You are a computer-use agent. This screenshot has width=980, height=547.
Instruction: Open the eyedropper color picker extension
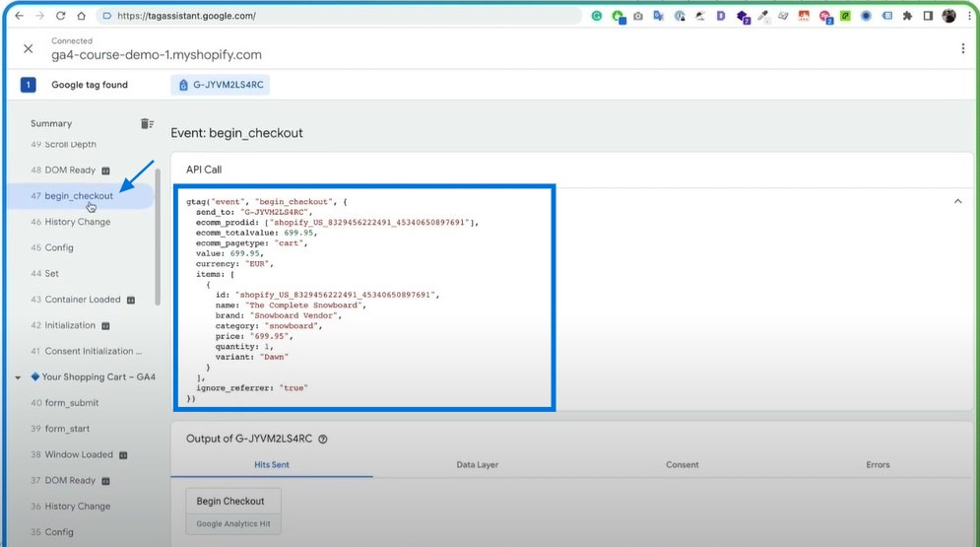762,16
